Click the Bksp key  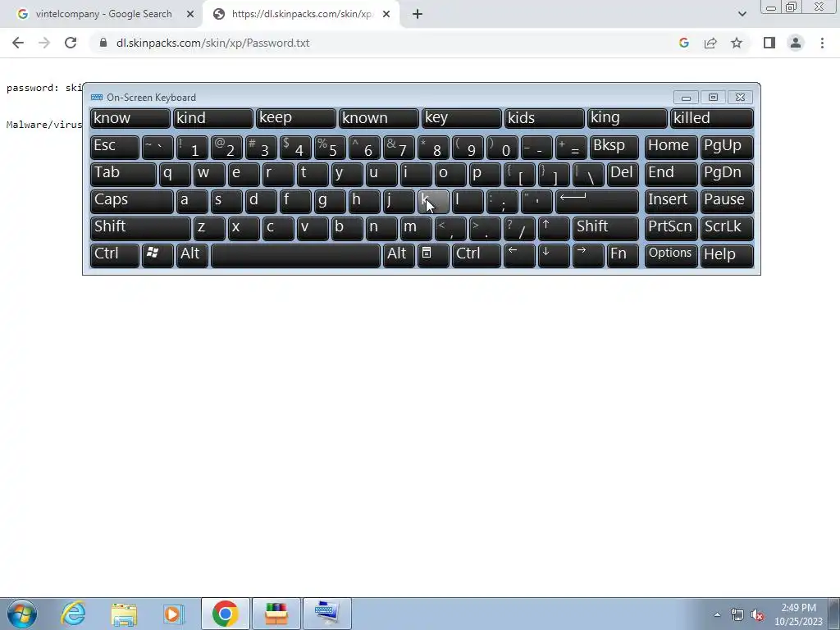tap(614, 147)
